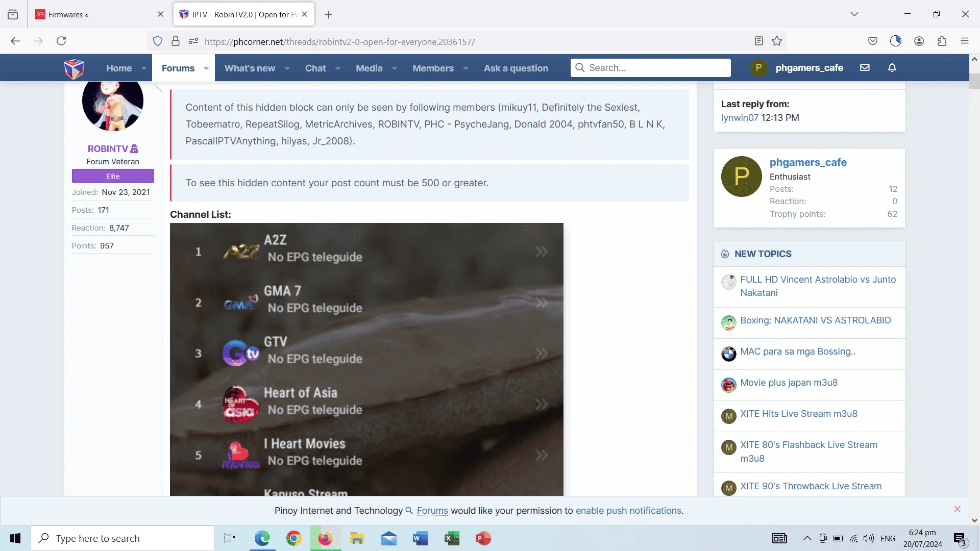Screen dimensions: 980x551
Task: Open XITE Hits Live Stream m3u8 topic
Action: 799,414
